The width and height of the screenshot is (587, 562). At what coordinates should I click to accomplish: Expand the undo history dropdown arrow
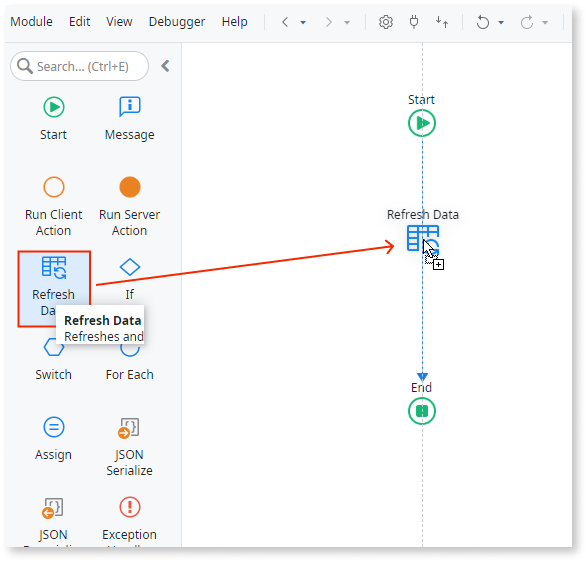pyautogui.click(x=501, y=22)
